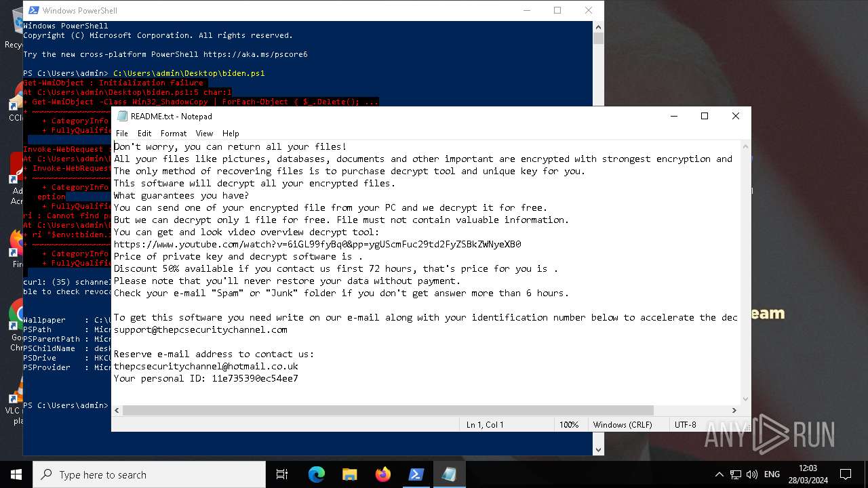Click 'Ln 1, Col 1' in status bar
This screenshot has height=488, width=868.
click(485, 425)
